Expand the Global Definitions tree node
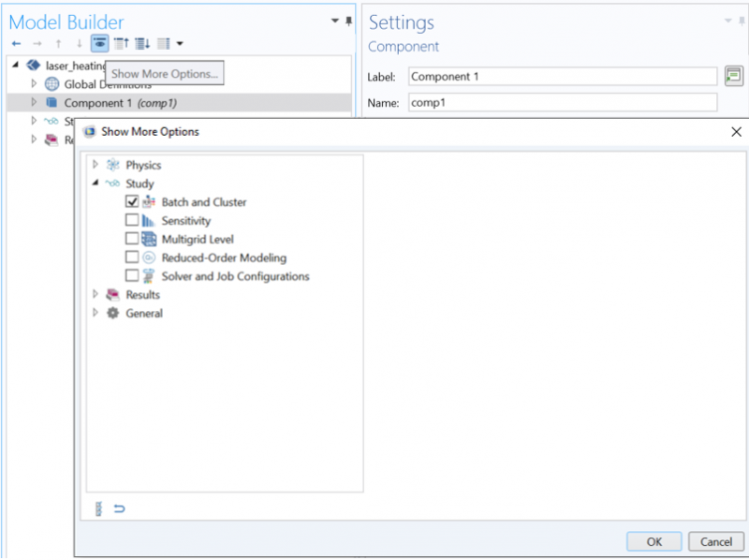 click(x=34, y=83)
